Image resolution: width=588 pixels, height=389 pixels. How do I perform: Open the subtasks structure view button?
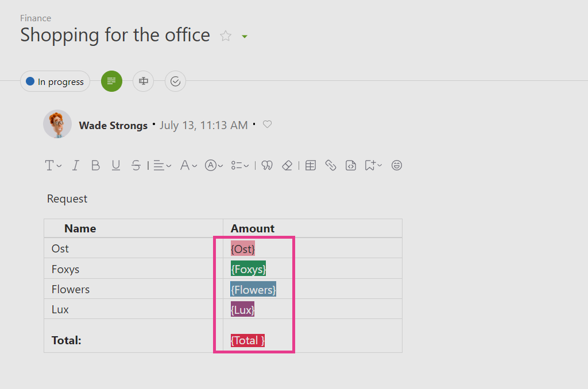(143, 81)
